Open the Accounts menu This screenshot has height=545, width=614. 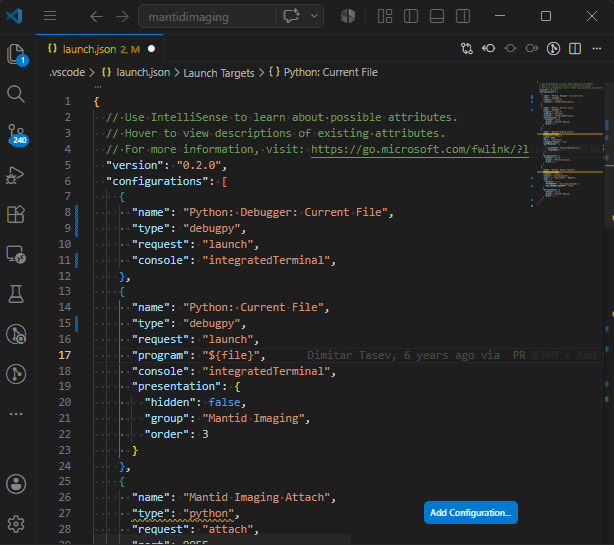[x=16, y=484]
